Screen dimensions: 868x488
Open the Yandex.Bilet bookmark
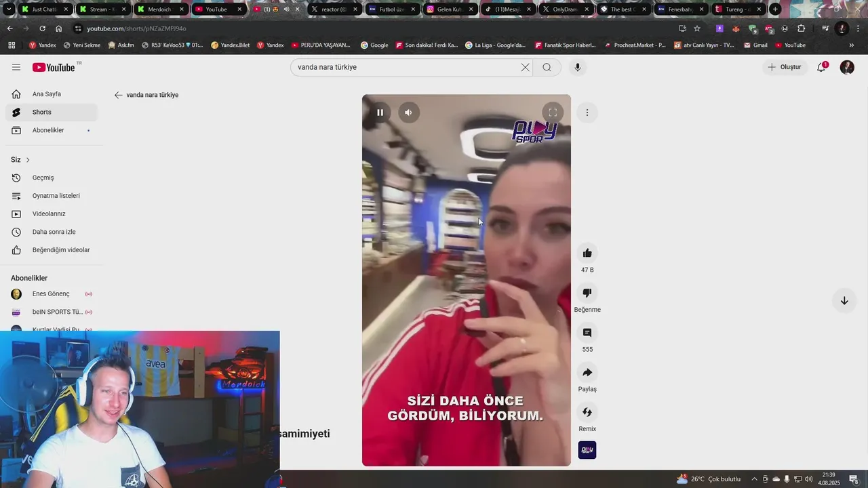(230, 45)
